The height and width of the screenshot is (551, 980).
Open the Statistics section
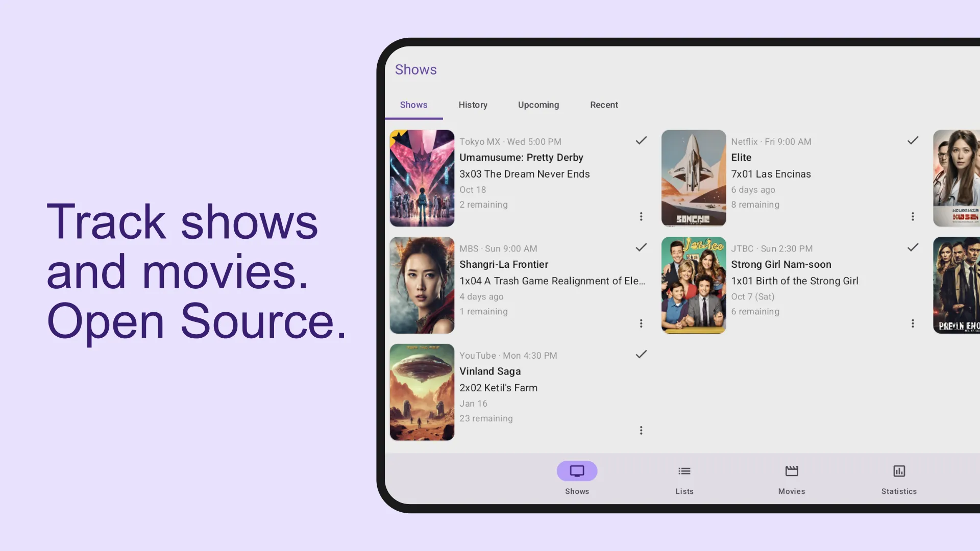click(x=899, y=479)
